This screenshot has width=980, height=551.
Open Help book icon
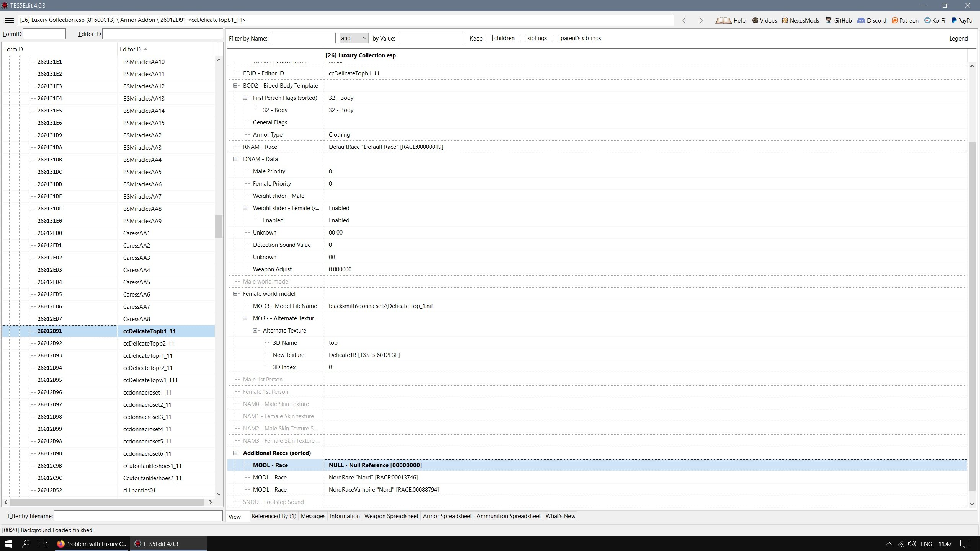[730, 21]
